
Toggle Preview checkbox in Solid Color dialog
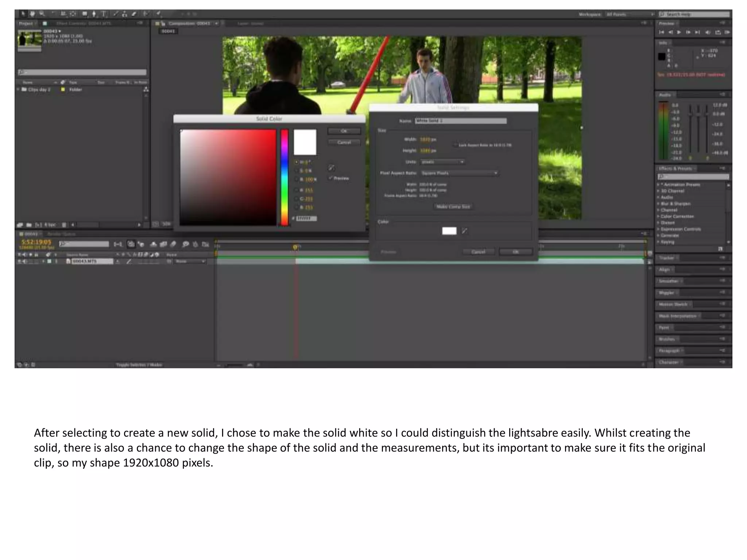(331, 178)
